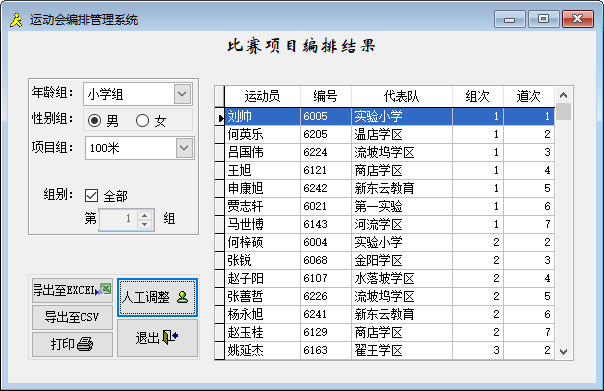Select athlete cell 何梓硕

coord(262,242)
